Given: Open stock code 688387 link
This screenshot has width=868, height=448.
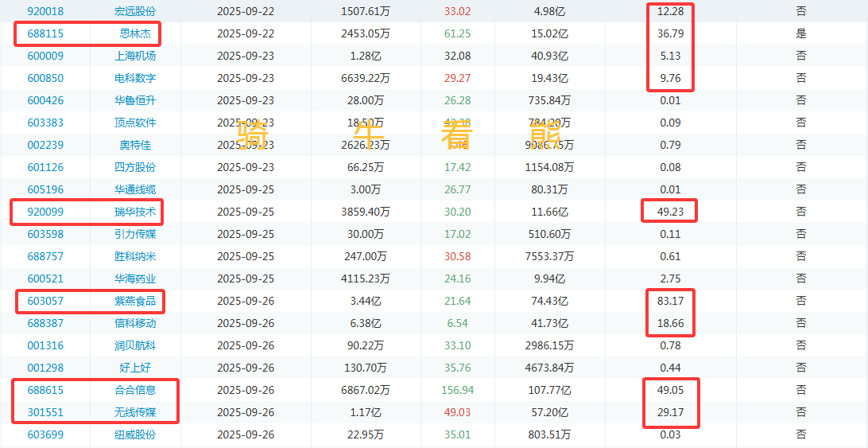Looking at the screenshot, I should (x=45, y=323).
